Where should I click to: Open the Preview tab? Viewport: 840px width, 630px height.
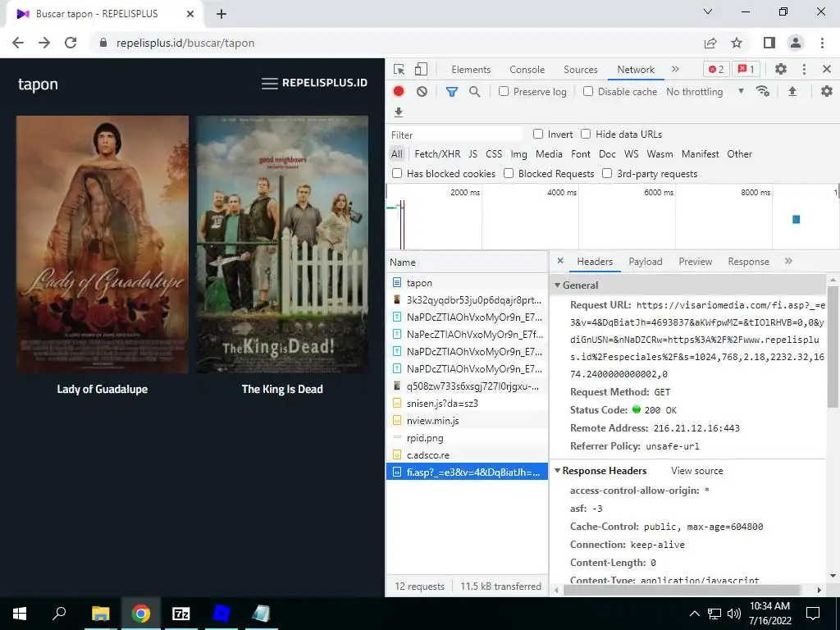(696, 262)
